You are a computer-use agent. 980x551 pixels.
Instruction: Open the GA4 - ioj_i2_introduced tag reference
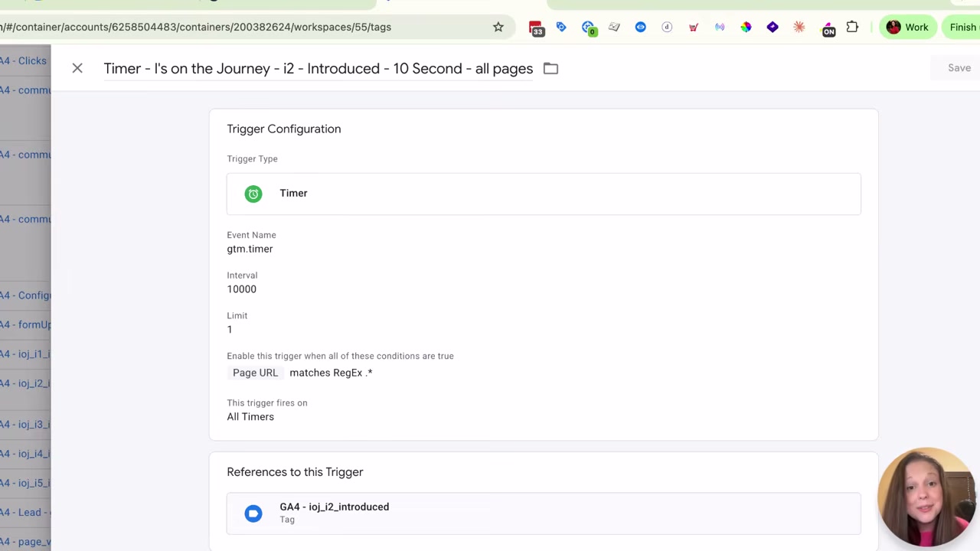click(544, 514)
